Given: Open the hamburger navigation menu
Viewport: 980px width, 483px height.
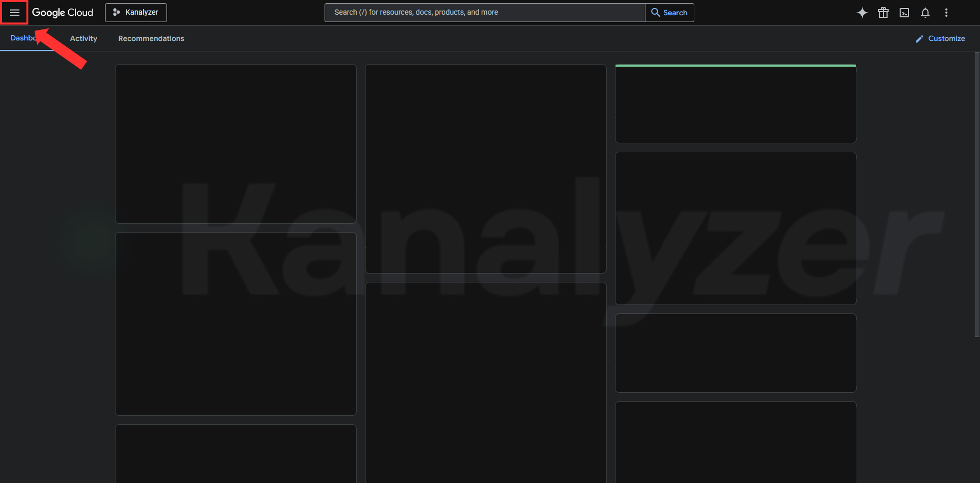Looking at the screenshot, I should click(x=14, y=13).
